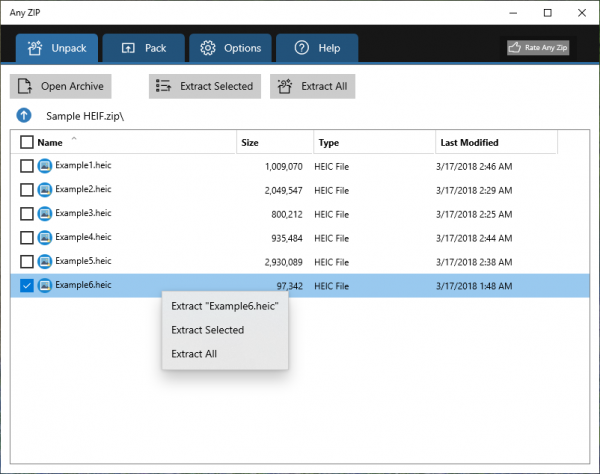Click the size value 2,049,547

(284, 191)
